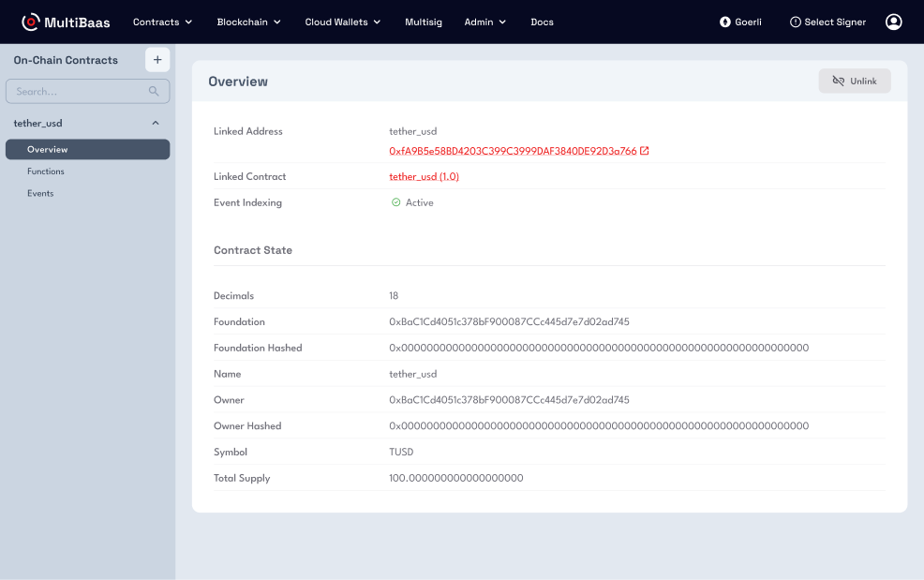Image resolution: width=924 pixels, height=580 pixels.
Task: Open the tether_usd (1.0) linked contract
Action: [x=424, y=176]
